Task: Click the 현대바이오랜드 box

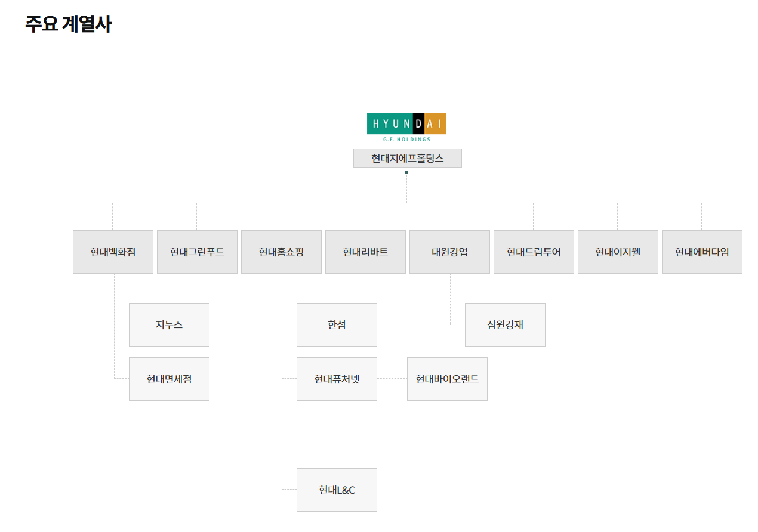Action: [x=447, y=379]
